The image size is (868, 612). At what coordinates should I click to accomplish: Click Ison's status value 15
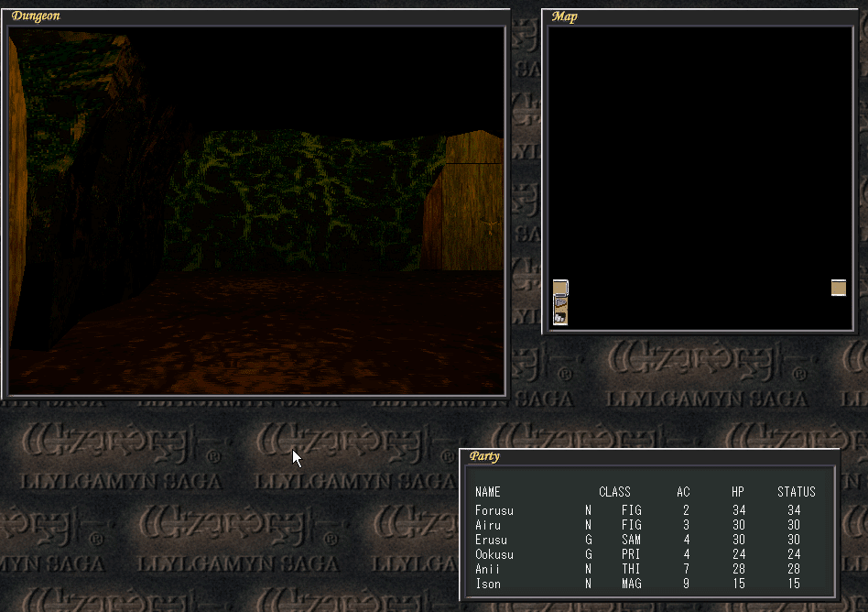[x=794, y=584]
